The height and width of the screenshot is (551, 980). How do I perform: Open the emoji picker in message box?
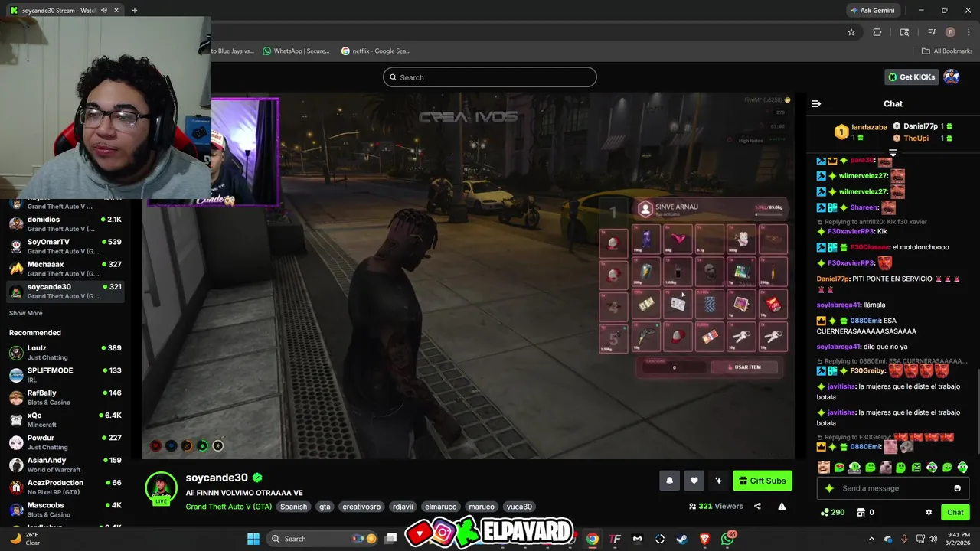coord(957,488)
